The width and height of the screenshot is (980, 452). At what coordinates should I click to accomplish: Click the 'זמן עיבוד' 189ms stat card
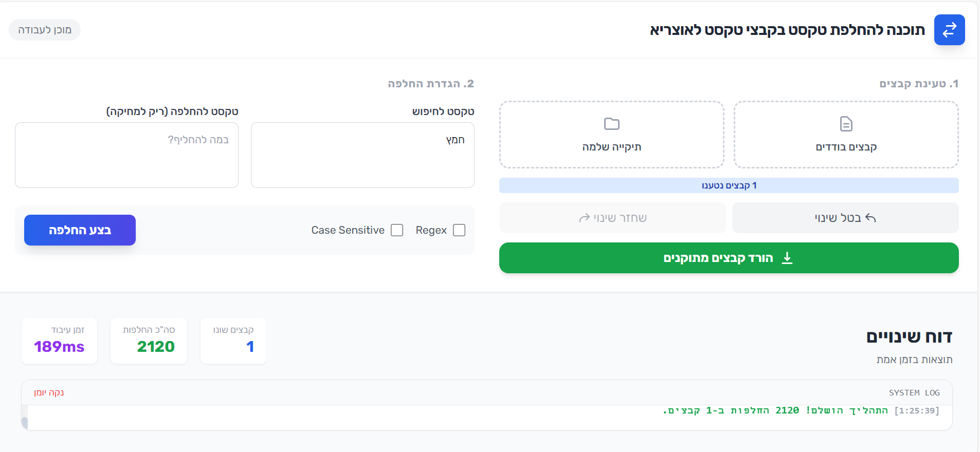(59, 341)
